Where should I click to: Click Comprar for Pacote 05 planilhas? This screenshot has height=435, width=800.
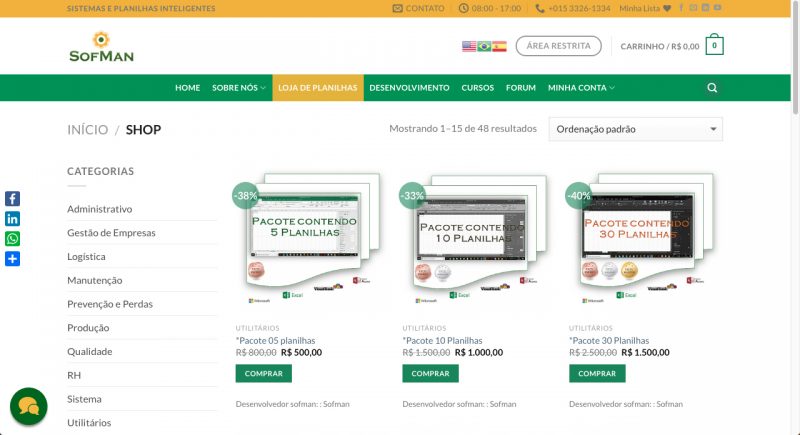[x=264, y=373]
